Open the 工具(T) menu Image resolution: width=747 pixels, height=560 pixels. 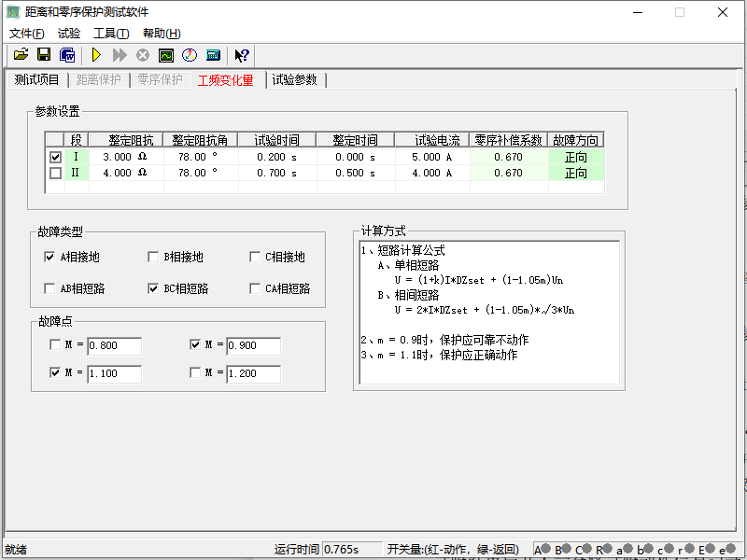(111, 34)
